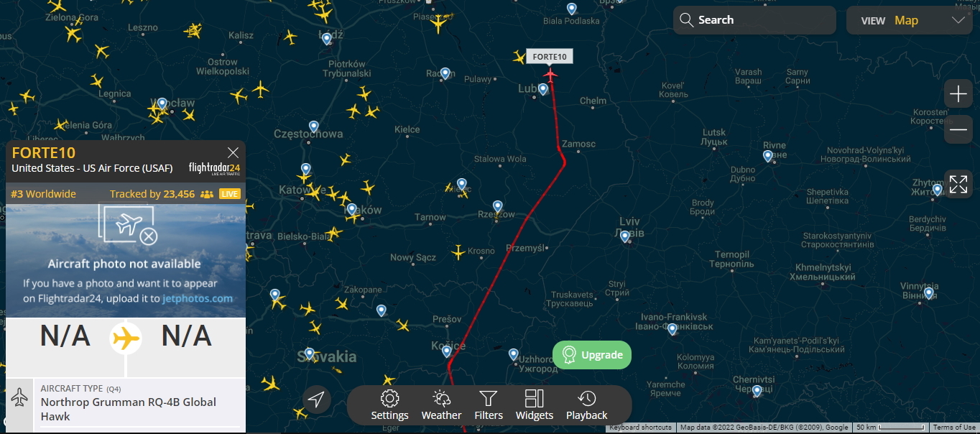Open the Widgets panel
This screenshot has height=434, width=980.
pos(535,406)
